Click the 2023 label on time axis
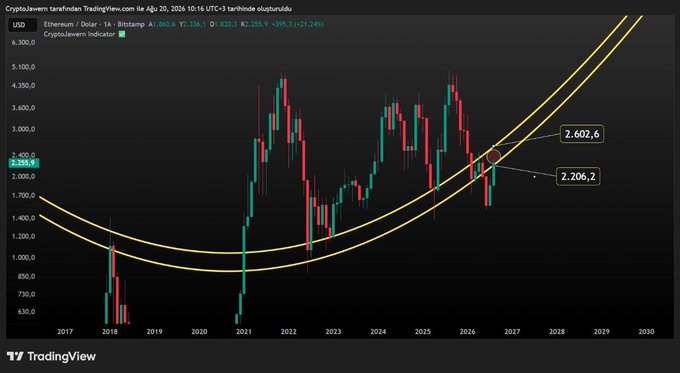This screenshot has height=373, width=680. pos(333,332)
